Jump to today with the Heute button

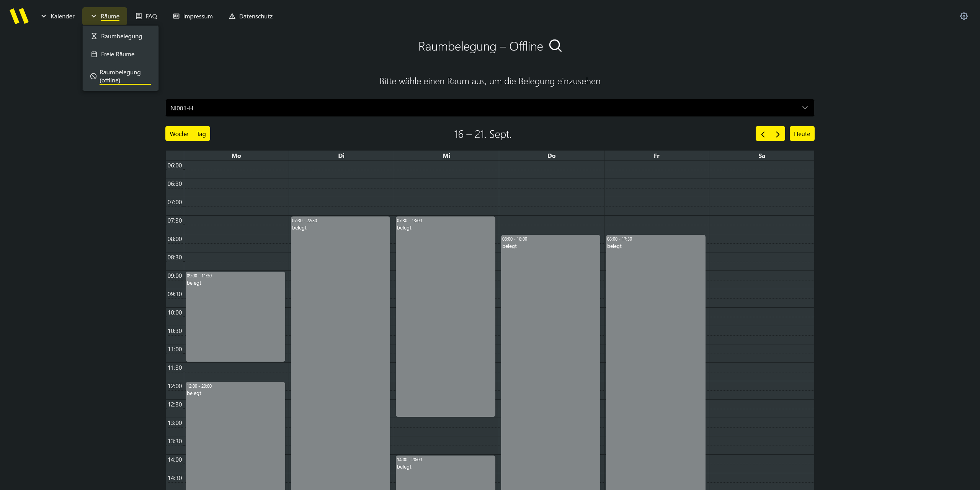(x=802, y=134)
